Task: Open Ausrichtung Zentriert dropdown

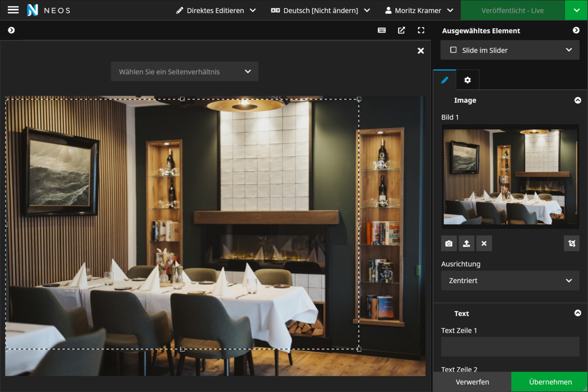Action: pos(510,281)
